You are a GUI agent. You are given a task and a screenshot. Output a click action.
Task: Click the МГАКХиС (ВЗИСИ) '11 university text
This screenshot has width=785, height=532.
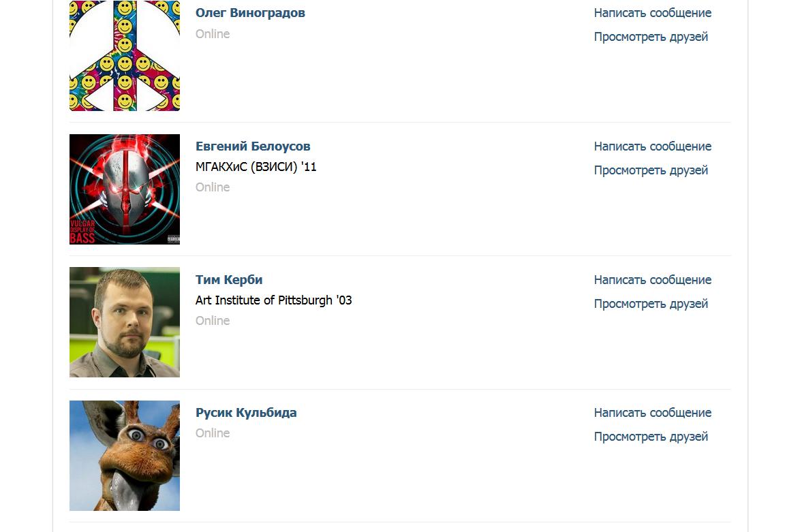pos(256,167)
